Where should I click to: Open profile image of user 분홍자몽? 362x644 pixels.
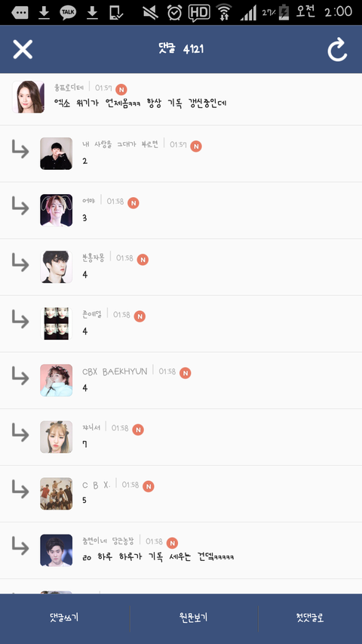(x=57, y=267)
